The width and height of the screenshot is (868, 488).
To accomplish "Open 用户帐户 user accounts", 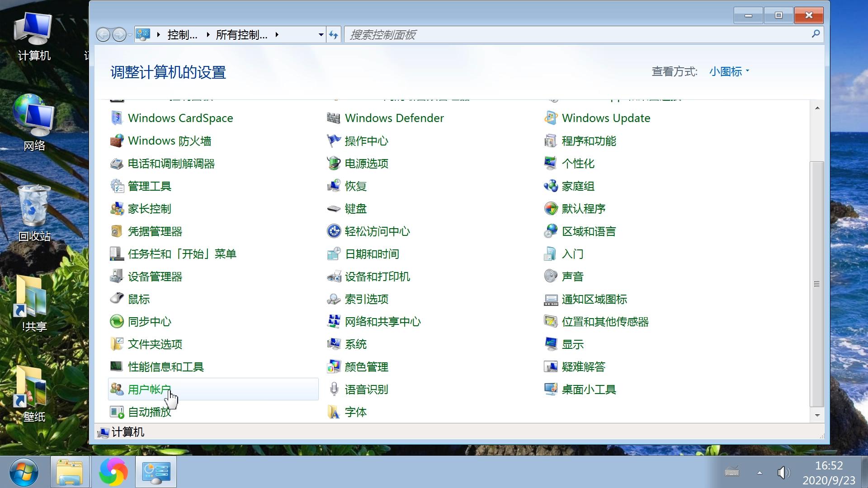I will [x=150, y=389].
